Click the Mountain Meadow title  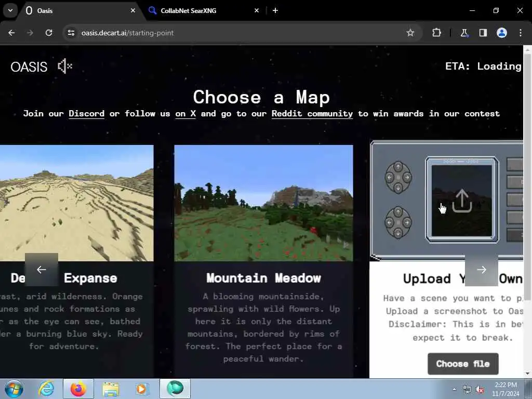263,278
